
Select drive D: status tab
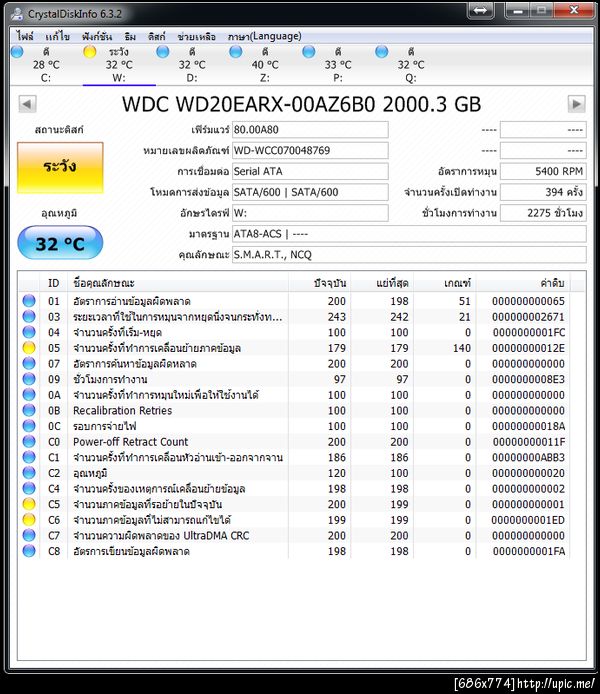pyautogui.click(x=192, y=65)
